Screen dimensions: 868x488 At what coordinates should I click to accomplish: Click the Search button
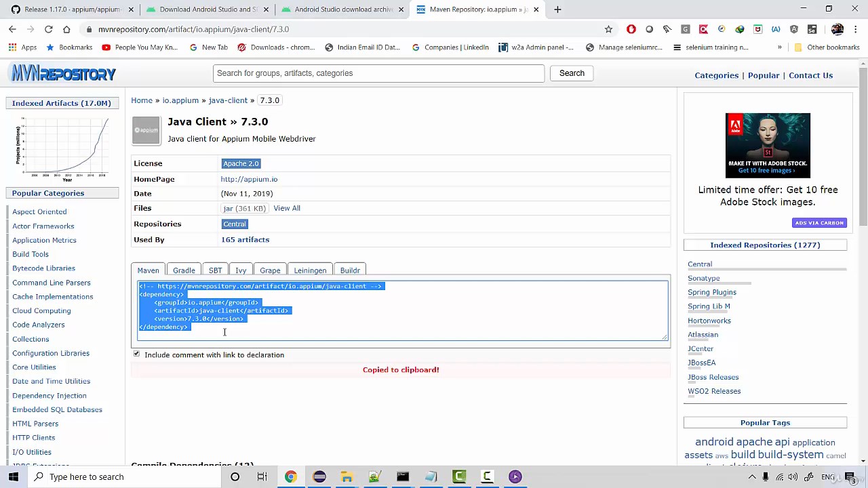[x=572, y=73]
